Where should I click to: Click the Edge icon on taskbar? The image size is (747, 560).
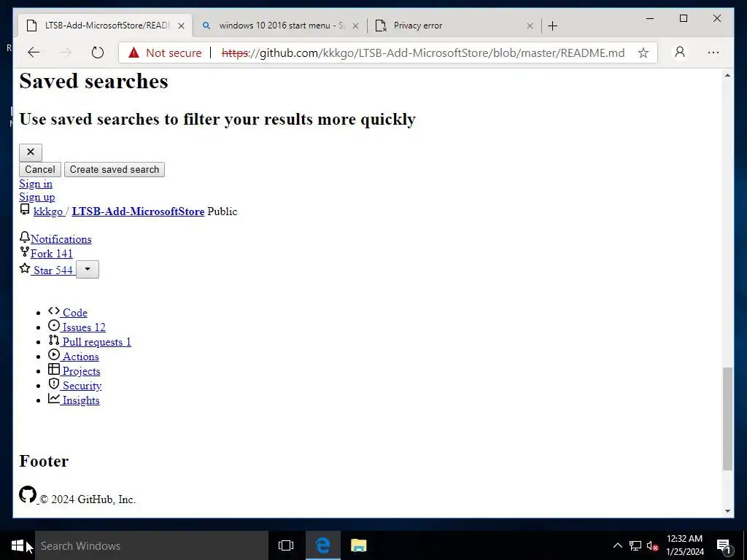pos(322,545)
